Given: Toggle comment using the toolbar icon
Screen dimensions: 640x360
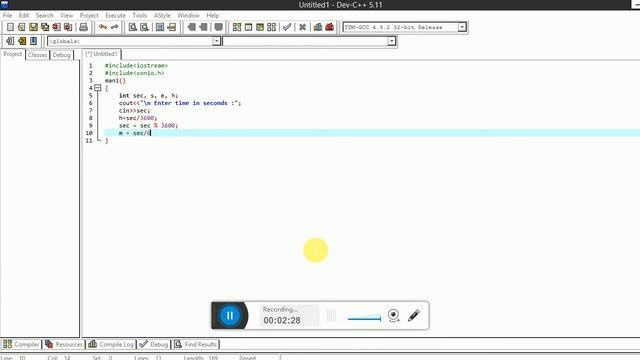Looking at the screenshot, I should click(x=218, y=27).
